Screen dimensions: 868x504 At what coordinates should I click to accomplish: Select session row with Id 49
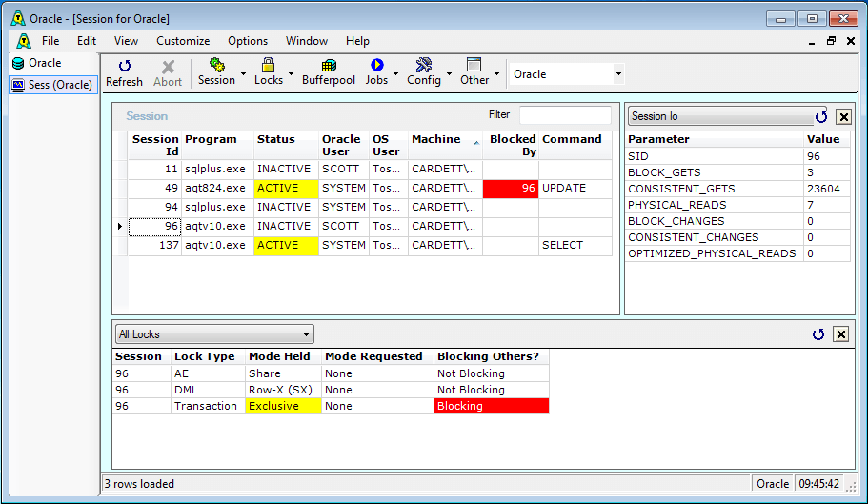pyautogui.click(x=371, y=188)
